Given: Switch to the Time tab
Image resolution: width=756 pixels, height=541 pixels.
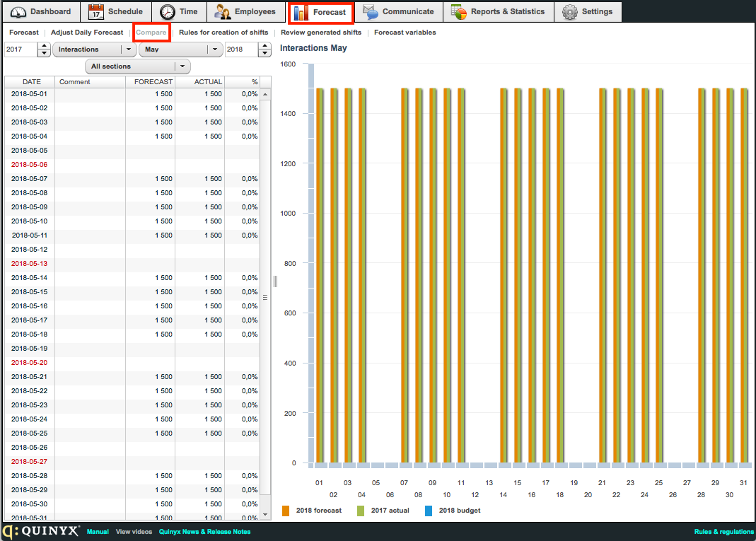Looking at the screenshot, I should (x=179, y=11).
